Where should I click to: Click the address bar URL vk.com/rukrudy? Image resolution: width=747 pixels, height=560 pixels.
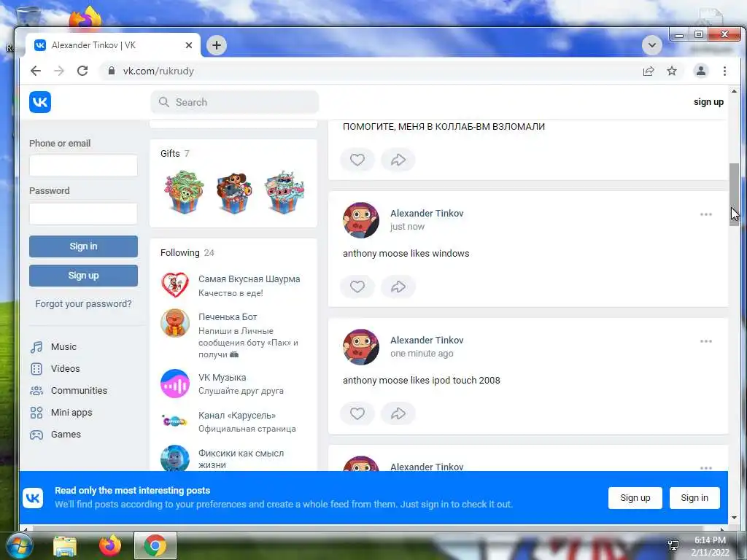pos(158,71)
